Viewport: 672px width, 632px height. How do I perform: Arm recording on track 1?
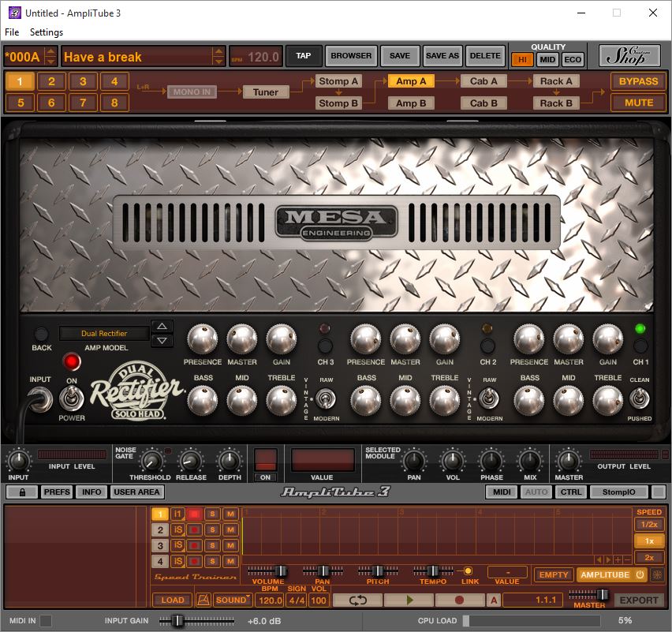pyautogui.click(x=194, y=514)
